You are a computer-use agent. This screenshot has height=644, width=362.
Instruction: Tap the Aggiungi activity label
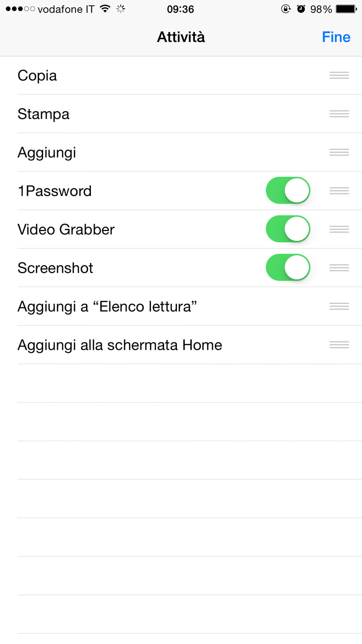(x=47, y=153)
